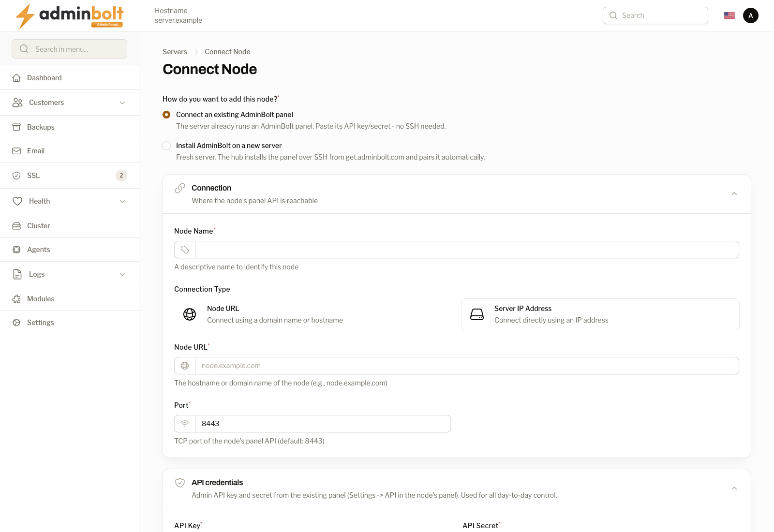Click the Agents chip icon
This screenshot has width=774, height=532.
tap(16, 250)
